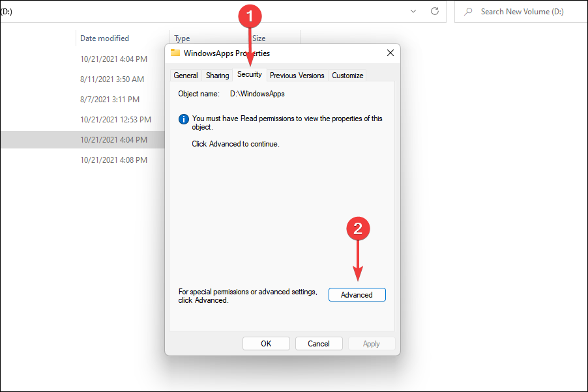Viewport: 588px width, 392px height.
Task: Click the D:\WindowsApps object name text
Action: 257,94
